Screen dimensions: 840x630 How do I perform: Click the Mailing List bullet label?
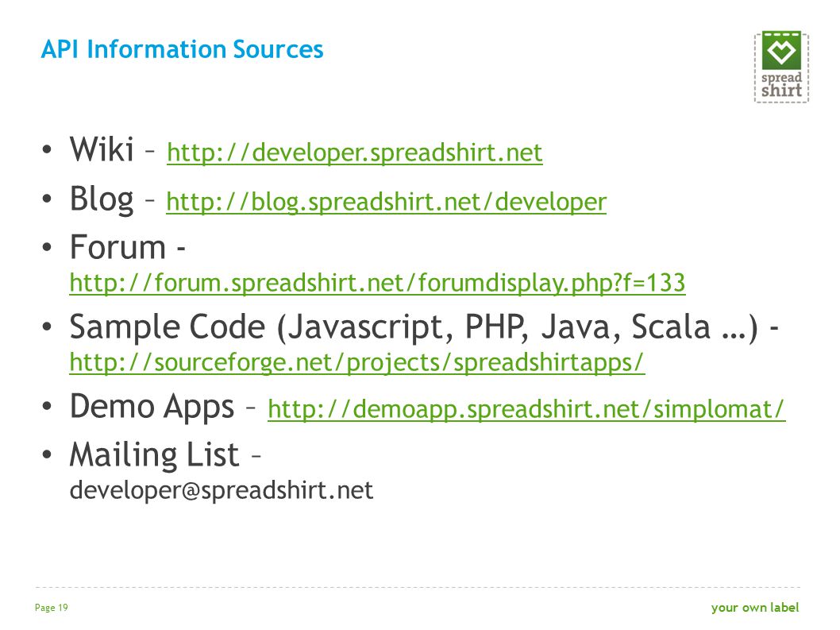[x=154, y=455]
